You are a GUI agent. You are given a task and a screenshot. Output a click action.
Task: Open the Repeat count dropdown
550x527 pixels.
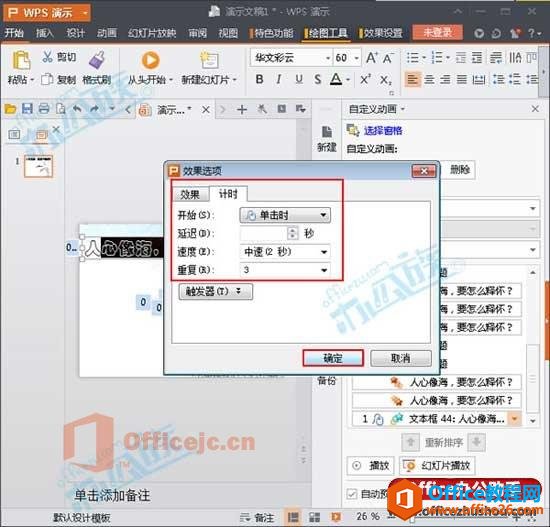point(285,270)
